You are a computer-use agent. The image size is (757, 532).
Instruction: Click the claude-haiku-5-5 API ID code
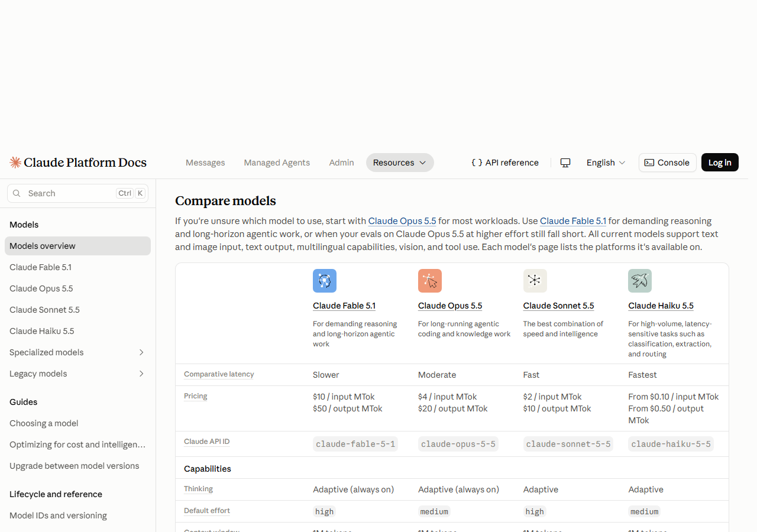click(671, 444)
